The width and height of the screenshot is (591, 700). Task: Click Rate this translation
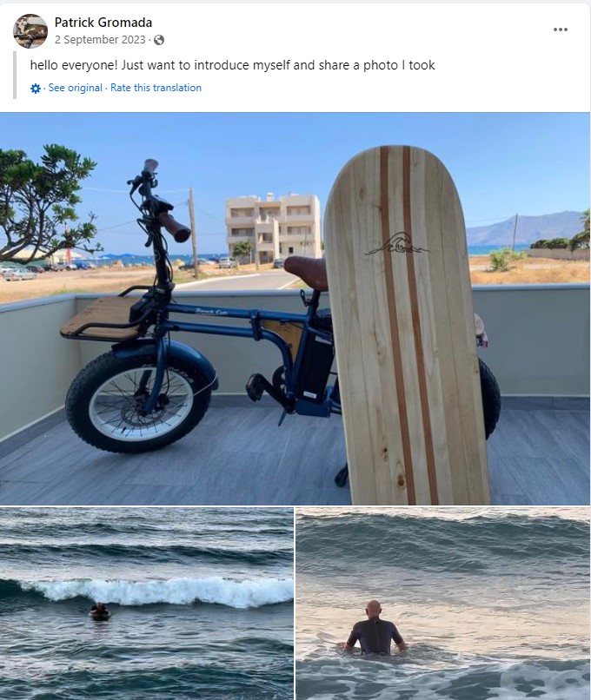tap(156, 88)
